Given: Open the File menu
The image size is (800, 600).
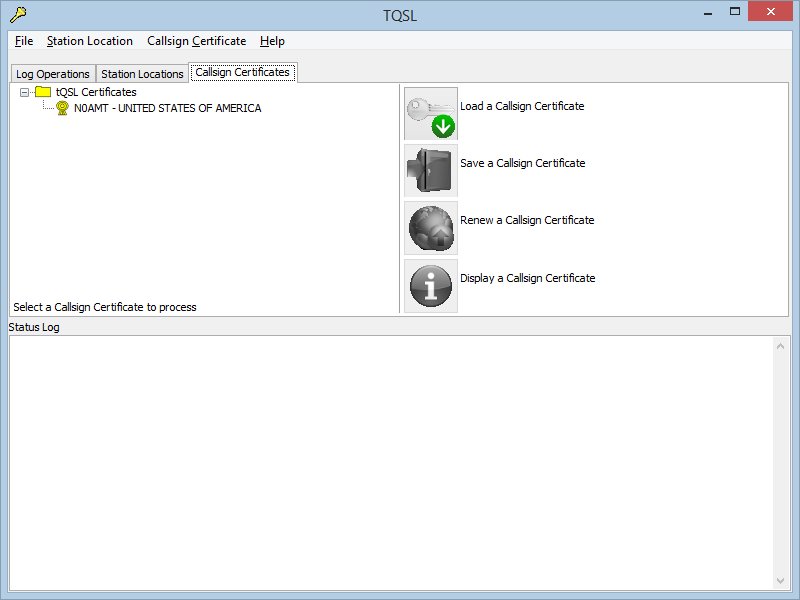Looking at the screenshot, I should [x=24, y=41].
